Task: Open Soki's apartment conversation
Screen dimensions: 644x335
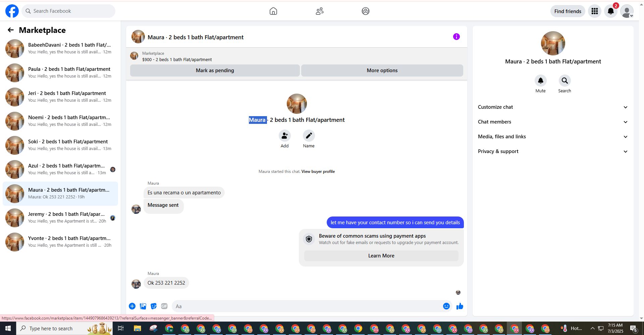Action: (x=60, y=145)
